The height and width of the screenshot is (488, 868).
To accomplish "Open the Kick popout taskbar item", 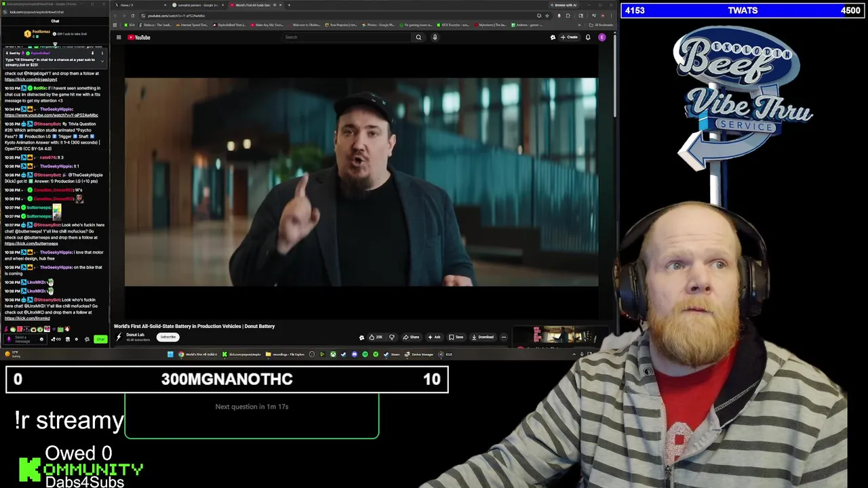I will [x=241, y=354].
